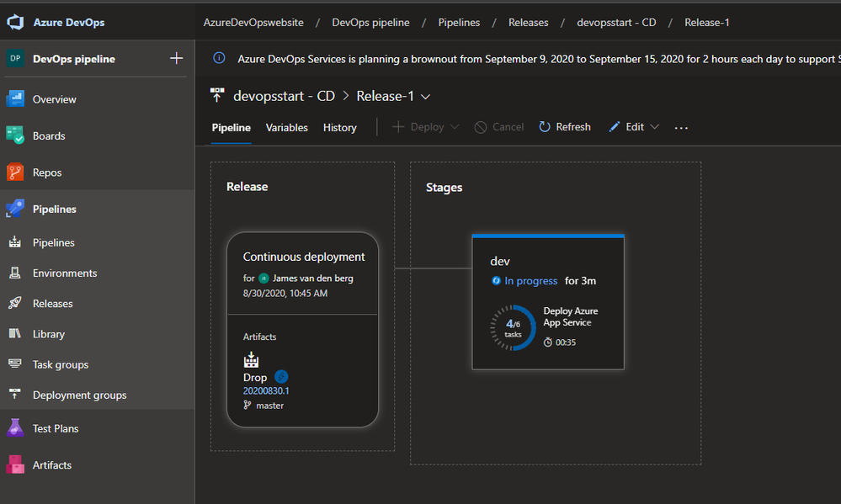Open the more actions ellipsis menu
841x504 pixels.
681,128
